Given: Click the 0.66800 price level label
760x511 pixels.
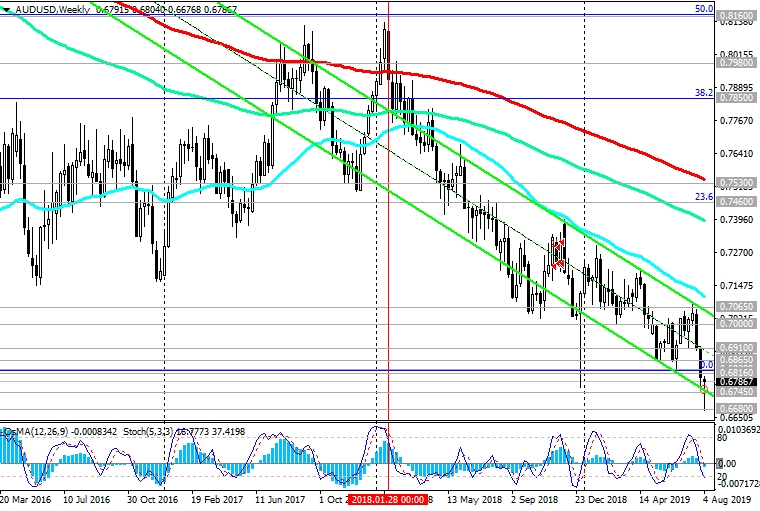Looking at the screenshot, I should click(737, 408).
